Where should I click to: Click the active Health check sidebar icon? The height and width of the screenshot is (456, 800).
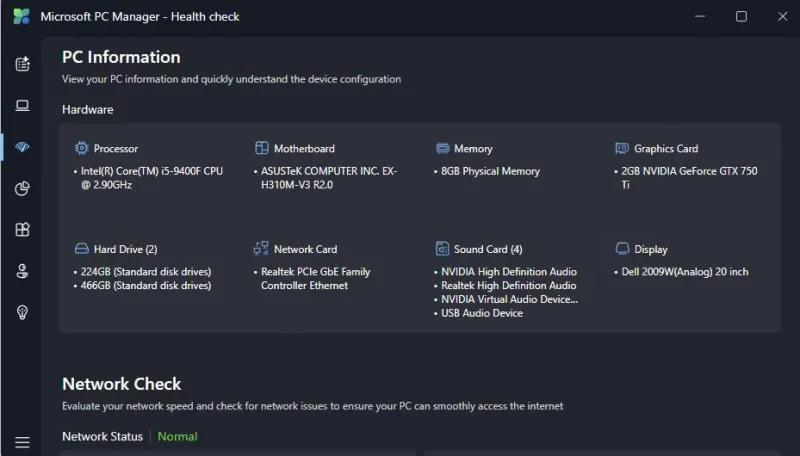[x=22, y=147]
